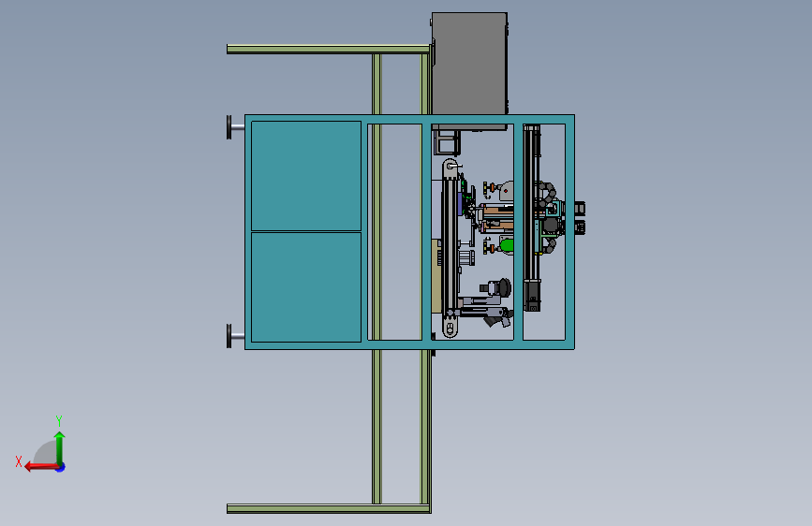Image resolution: width=812 pixels, height=526 pixels.
Task: Select the upper black leveling foot
Action: point(229,127)
